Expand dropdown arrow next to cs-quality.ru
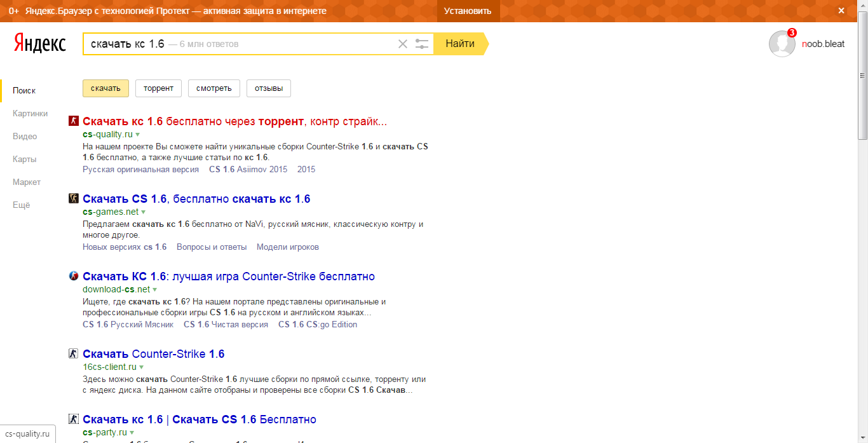 tap(138, 135)
